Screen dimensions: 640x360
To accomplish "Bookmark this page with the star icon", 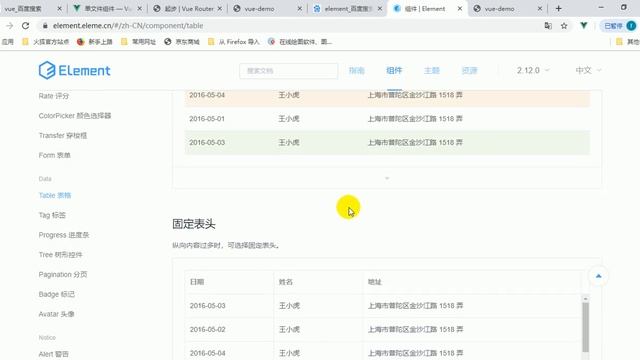I will (564, 26).
